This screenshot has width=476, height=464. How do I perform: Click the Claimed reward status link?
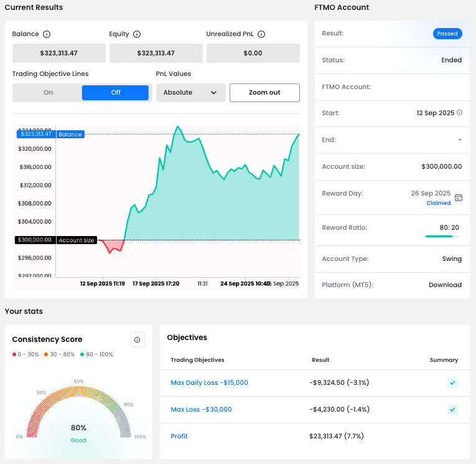(x=438, y=203)
